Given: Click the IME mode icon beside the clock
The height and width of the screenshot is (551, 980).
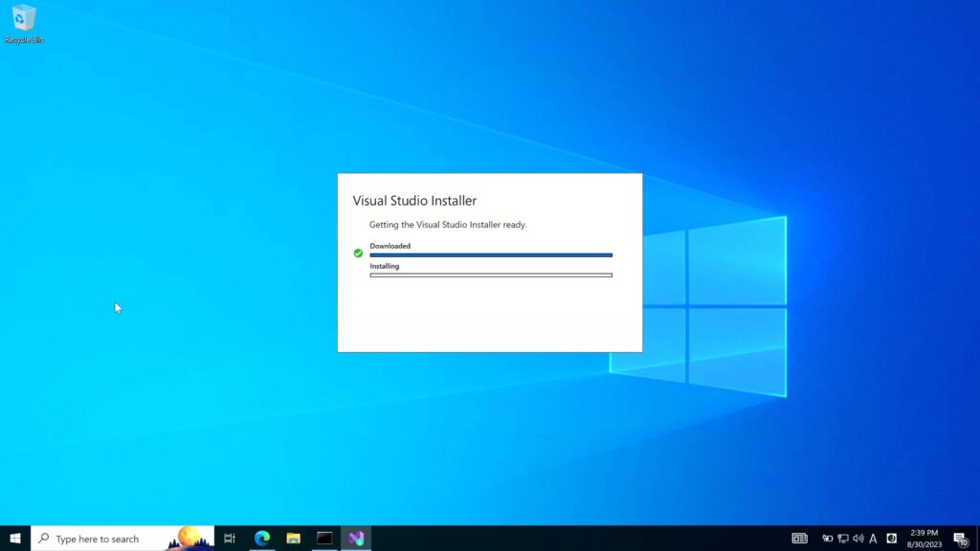Looking at the screenshot, I should click(x=891, y=539).
